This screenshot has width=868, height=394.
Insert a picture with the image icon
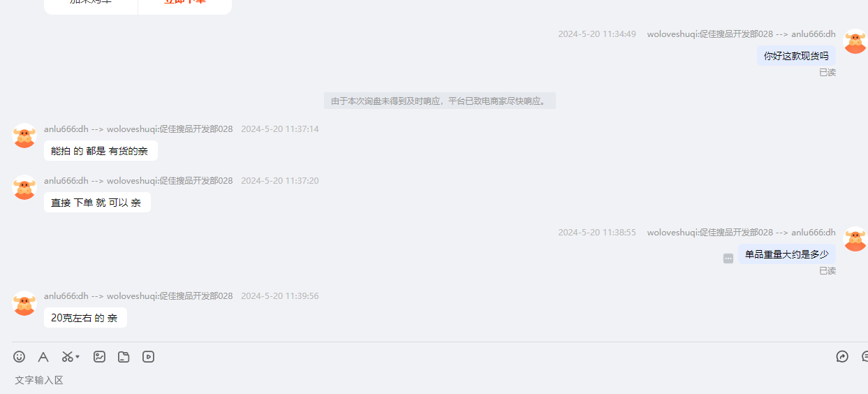click(99, 356)
